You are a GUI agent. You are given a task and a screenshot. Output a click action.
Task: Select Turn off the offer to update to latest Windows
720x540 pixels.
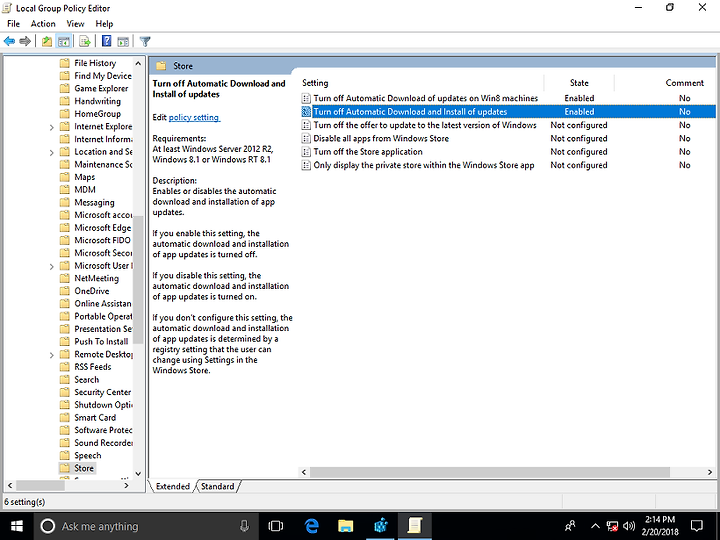[x=425, y=125]
